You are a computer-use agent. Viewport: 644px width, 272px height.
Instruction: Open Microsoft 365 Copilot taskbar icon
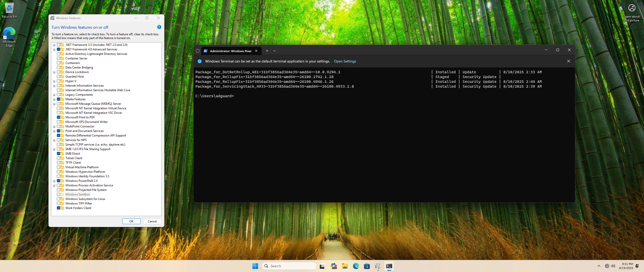(x=334, y=266)
